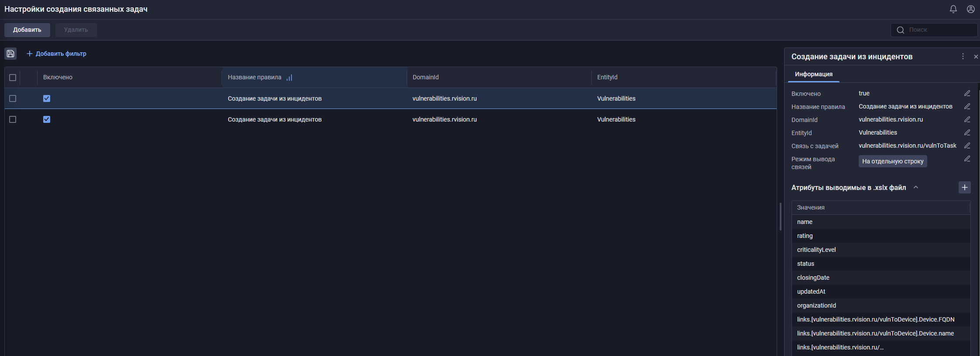Select the Device.name link attribute row

[881, 333]
